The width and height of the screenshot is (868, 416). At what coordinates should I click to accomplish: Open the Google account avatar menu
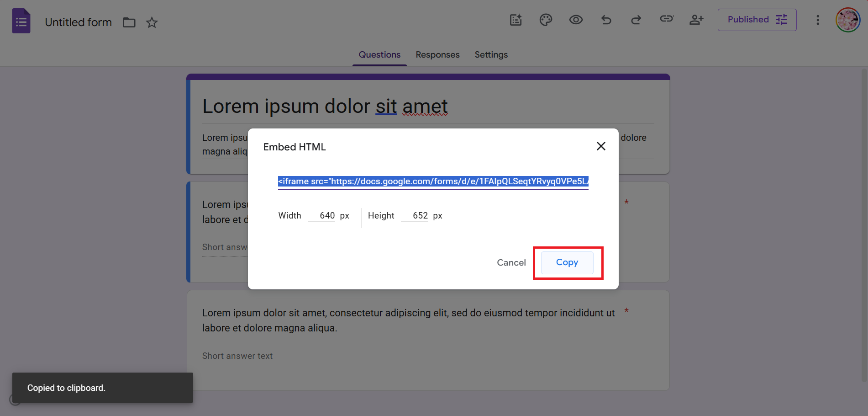point(847,20)
